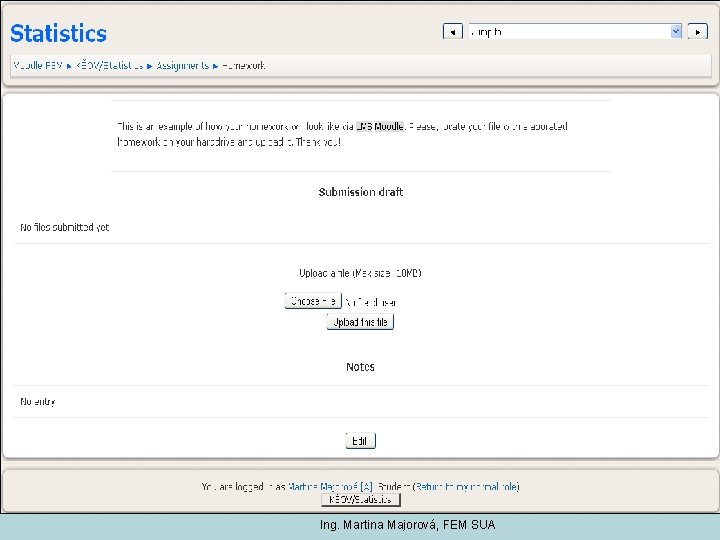Click the Edit notes button
The image size is (720, 540).
click(x=360, y=441)
